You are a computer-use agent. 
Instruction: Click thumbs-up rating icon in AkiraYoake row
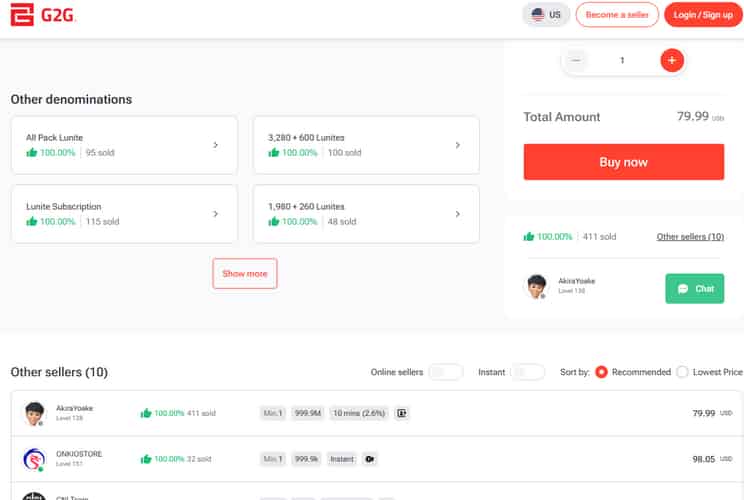146,413
